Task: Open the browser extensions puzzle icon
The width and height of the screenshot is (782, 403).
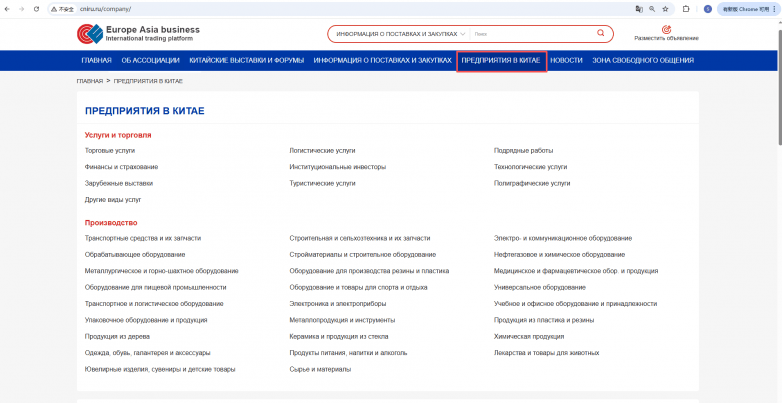Action: [686, 8]
